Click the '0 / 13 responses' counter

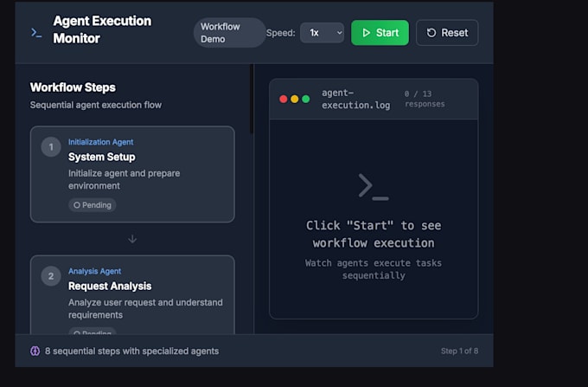click(x=425, y=99)
